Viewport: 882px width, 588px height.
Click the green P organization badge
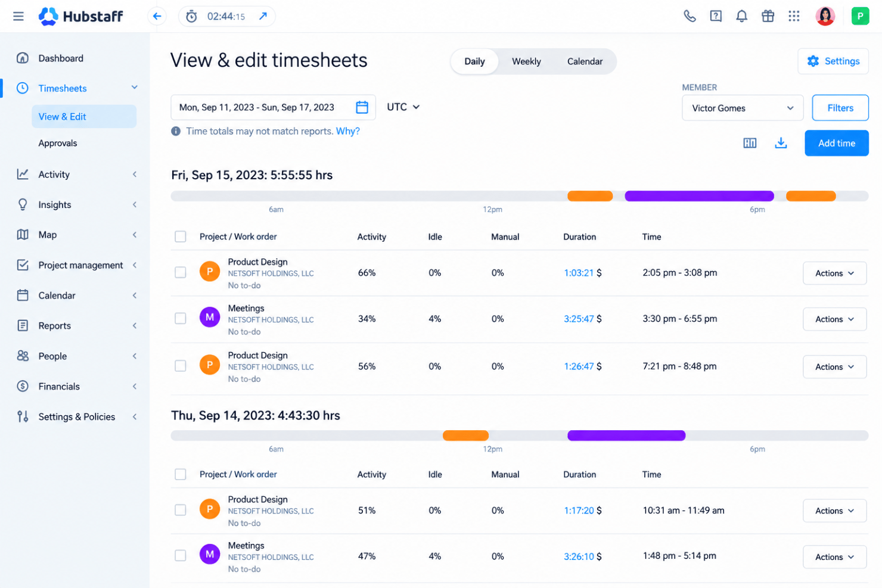[x=860, y=16]
